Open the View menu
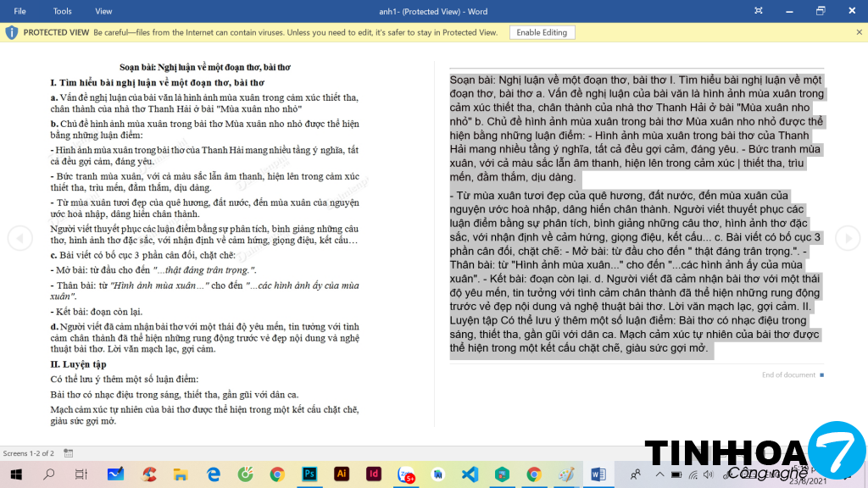Image resolution: width=868 pixels, height=488 pixels. 103,11
